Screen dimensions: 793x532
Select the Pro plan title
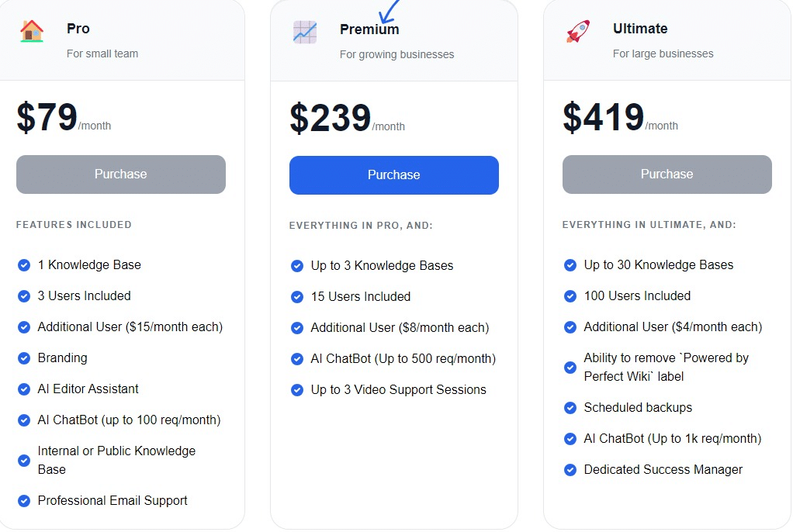[78, 29]
